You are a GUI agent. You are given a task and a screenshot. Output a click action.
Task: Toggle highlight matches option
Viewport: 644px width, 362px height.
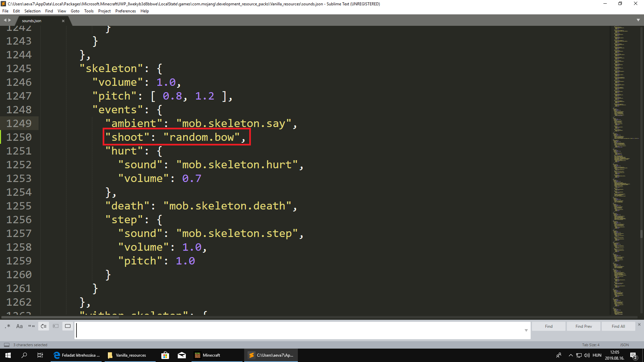pyautogui.click(x=68, y=326)
